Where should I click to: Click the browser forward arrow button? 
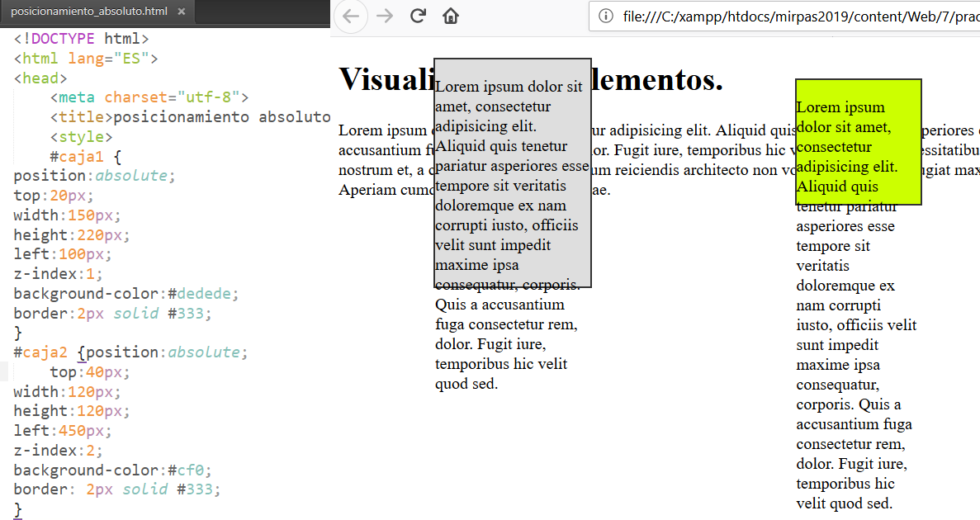click(385, 17)
